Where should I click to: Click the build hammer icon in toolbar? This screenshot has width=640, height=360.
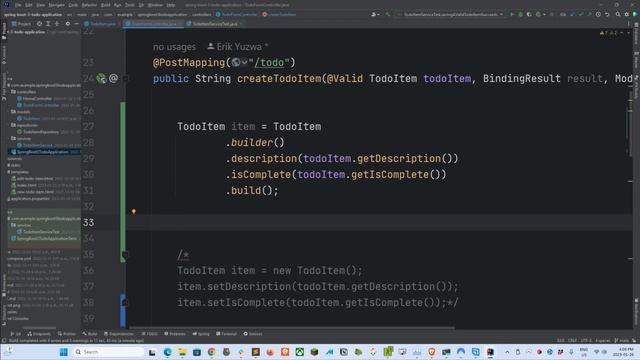tap(387, 14)
